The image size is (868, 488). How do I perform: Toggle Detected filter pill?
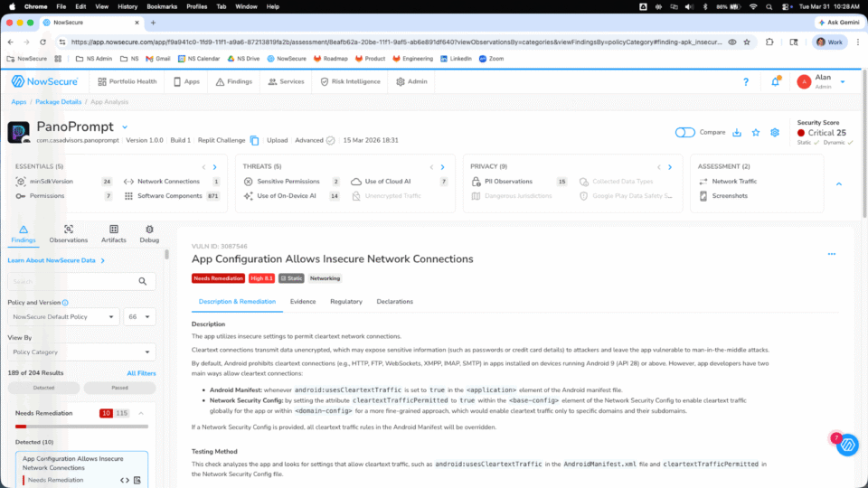(43, 388)
